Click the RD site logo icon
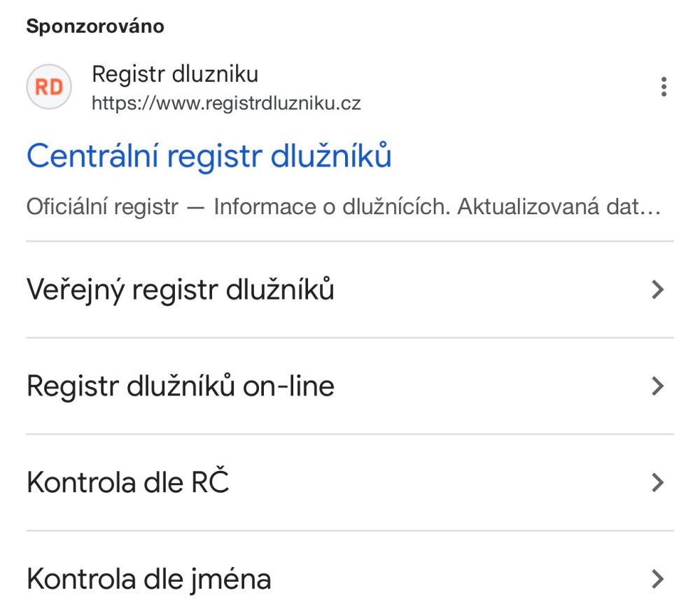This screenshot has height=616, width=700. click(49, 87)
